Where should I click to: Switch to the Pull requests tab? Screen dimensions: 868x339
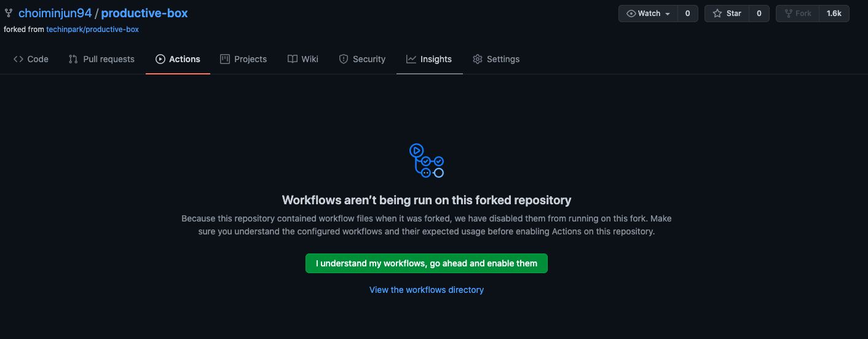click(x=101, y=59)
